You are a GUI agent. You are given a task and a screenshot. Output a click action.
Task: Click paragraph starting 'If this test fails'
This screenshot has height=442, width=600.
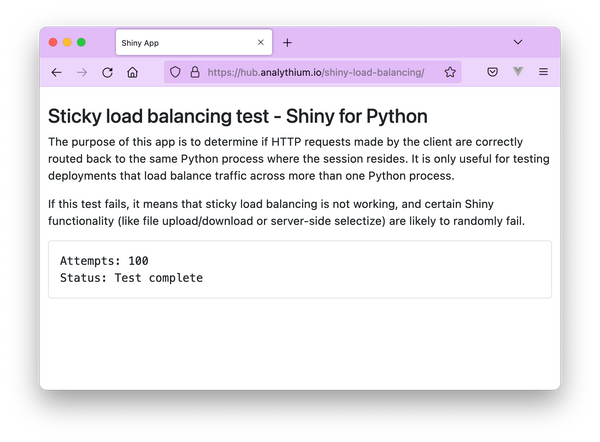tap(286, 212)
